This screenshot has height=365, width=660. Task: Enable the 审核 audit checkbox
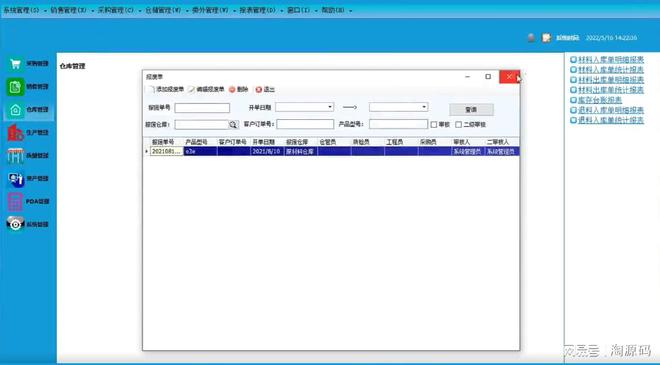434,125
